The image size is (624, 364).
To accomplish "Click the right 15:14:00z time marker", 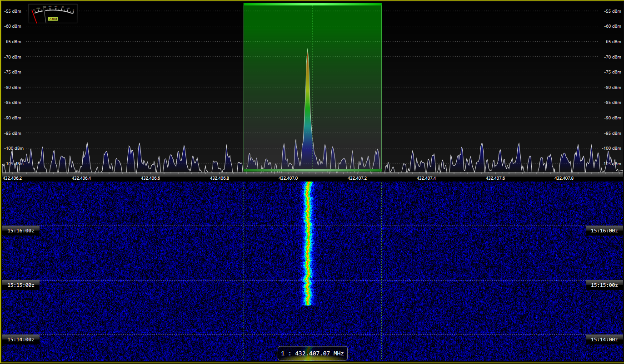I will click(604, 339).
